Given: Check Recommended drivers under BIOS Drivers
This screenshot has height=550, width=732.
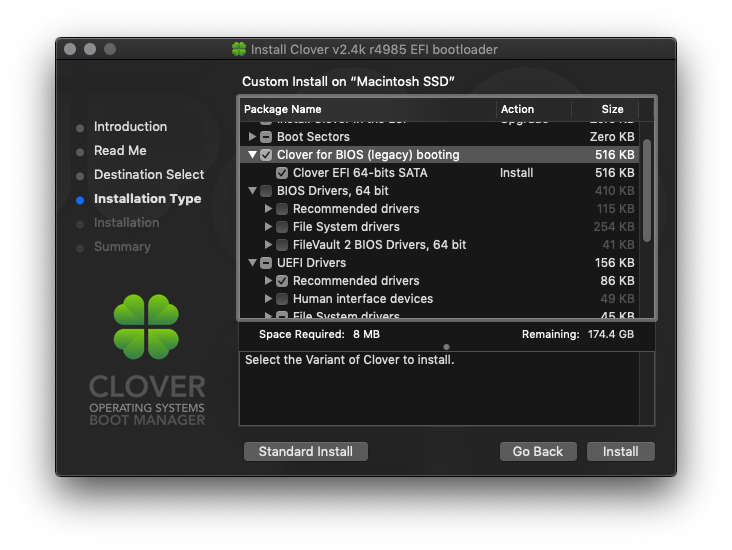Looking at the screenshot, I should pyautogui.click(x=282, y=209).
